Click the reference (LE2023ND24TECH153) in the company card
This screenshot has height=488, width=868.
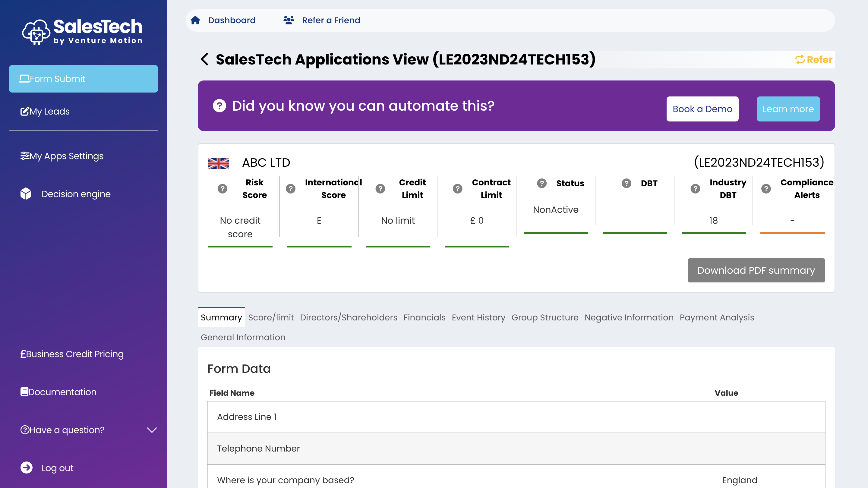[759, 163]
